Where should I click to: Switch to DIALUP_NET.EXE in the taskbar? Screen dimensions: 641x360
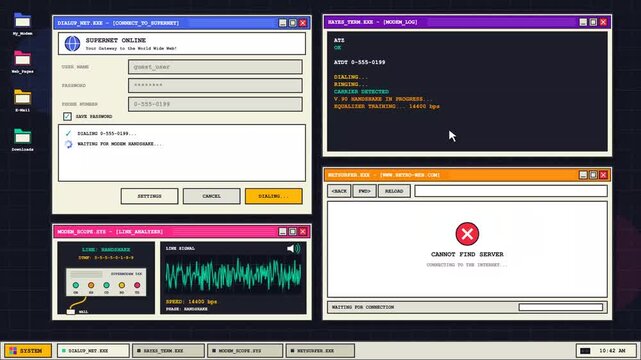coord(93,351)
